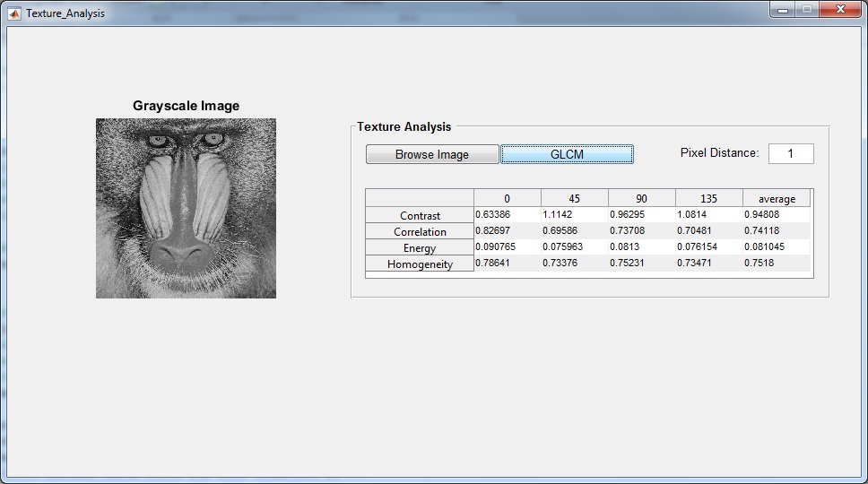Select the Energy cell showing 0.0813
Viewport: 868px width, 484px height.
point(641,247)
